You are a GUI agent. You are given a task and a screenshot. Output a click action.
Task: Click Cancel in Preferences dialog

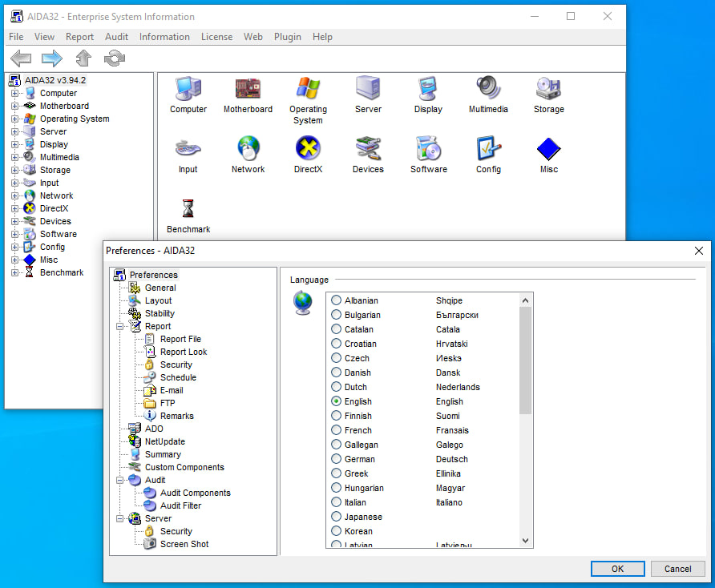[677, 569]
